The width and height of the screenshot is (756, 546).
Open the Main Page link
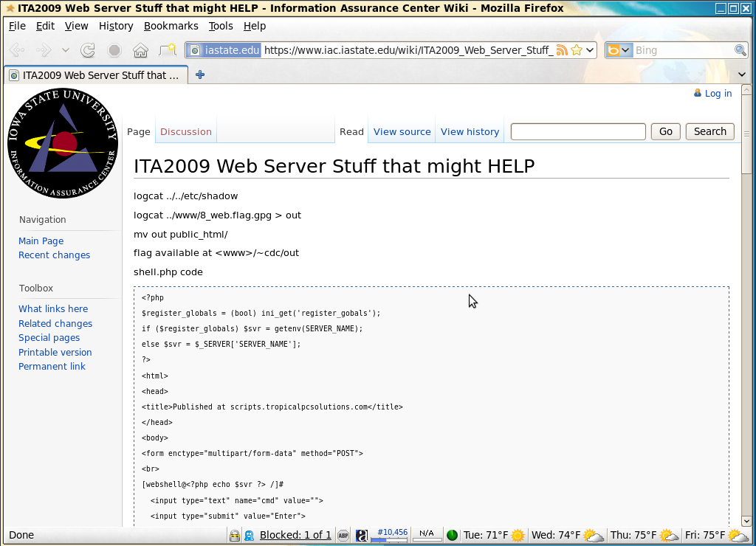[41, 241]
